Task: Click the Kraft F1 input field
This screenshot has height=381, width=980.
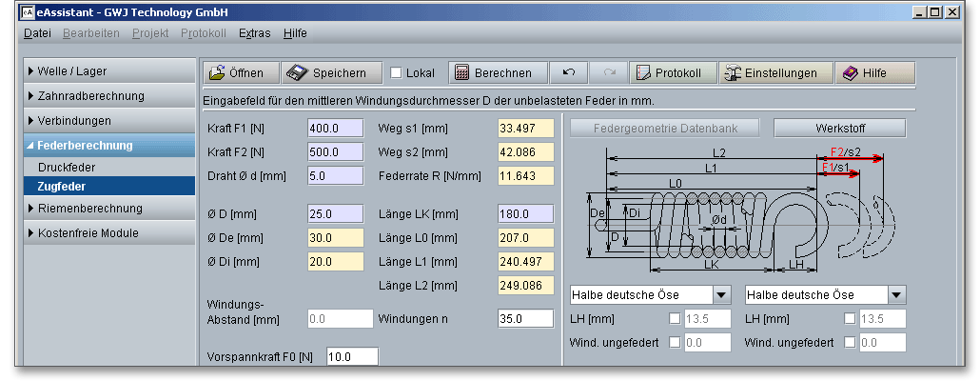Action: click(x=335, y=129)
